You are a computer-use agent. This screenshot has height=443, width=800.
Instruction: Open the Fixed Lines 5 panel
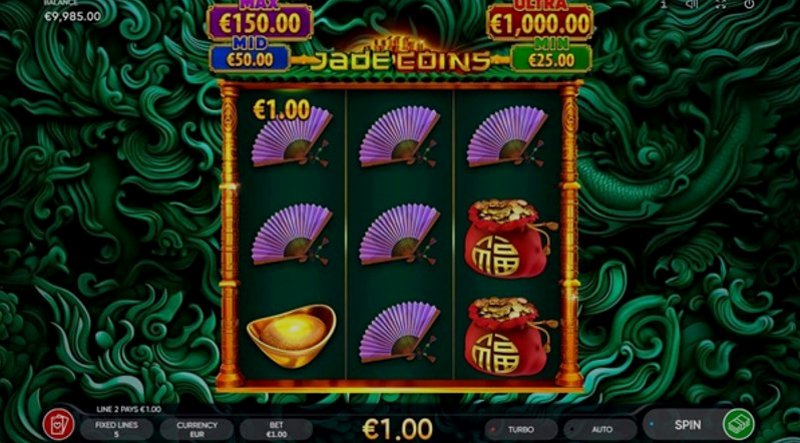pos(117,429)
